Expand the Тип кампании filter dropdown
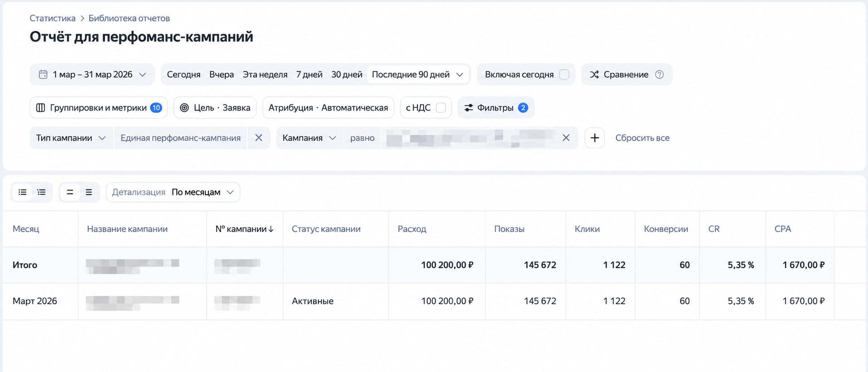 pyautogui.click(x=71, y=138)
